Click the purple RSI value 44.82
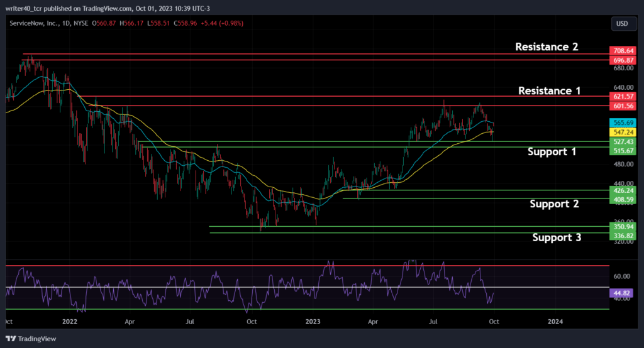This screenshot has height=348, width=644. click(621, 293)
